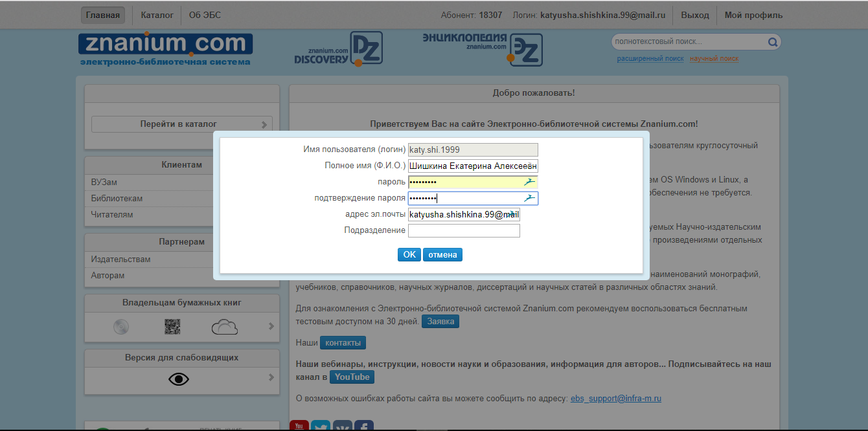Click the QR code icon
Screen dimensions: 868x431
pos(172,327)
